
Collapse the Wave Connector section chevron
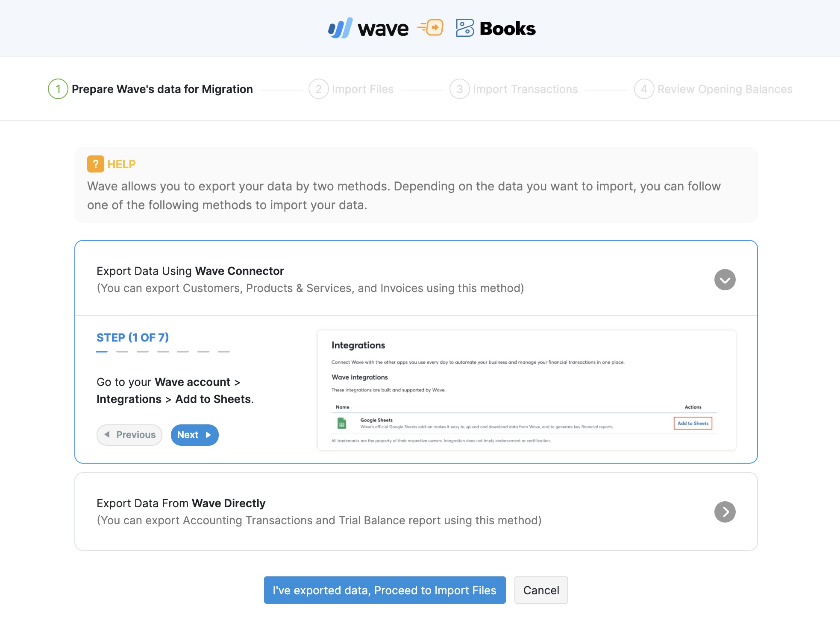pyautogui.click(x=725, y=280)
